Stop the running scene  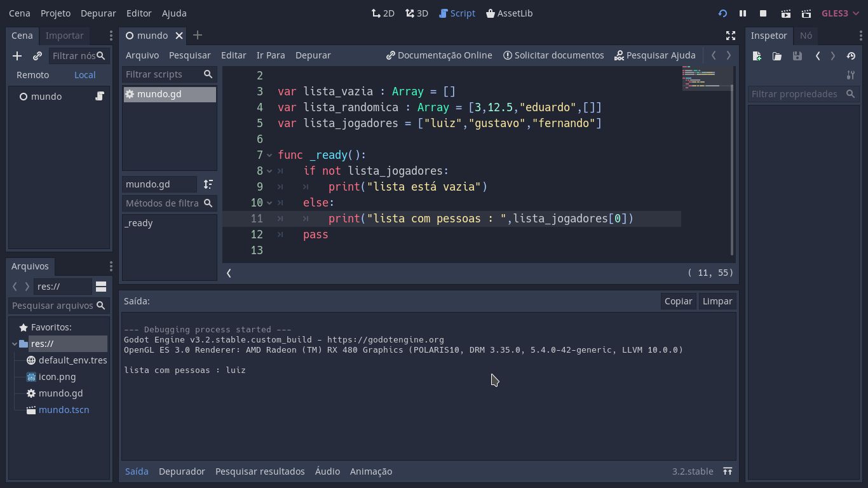pos(763,13)
